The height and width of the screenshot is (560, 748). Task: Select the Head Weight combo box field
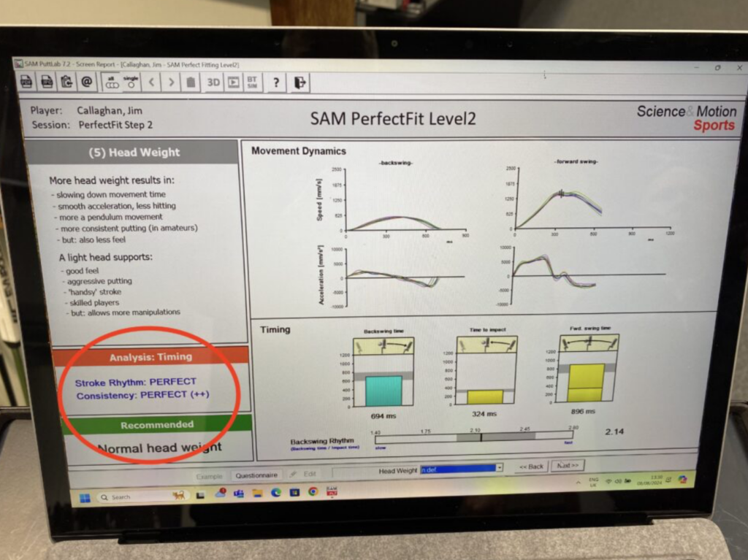tap(462, 469)
